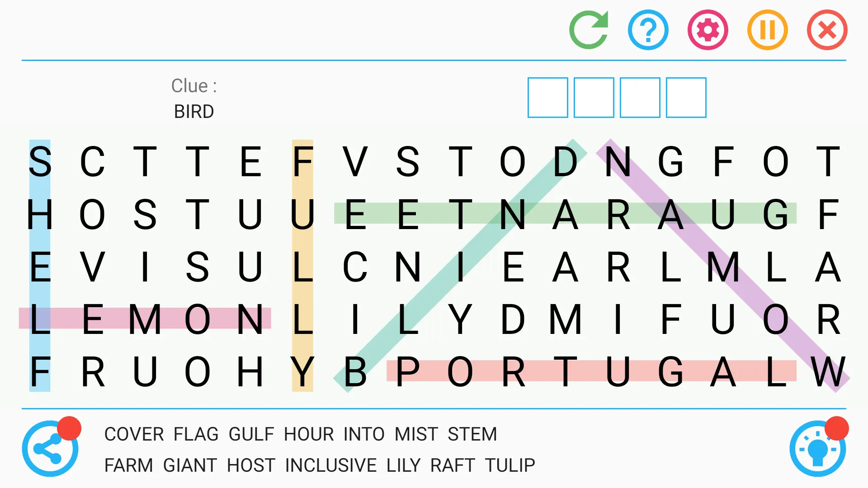Pause the game using pause icon
The height and width of the screenshot is (488, 868).
tap(767, 29)
